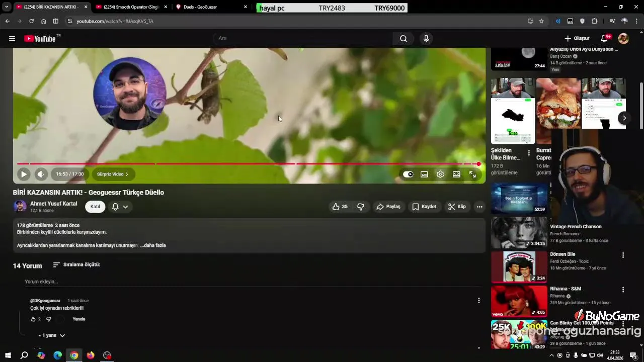
Task: Click the youtube.com address bar
Action: click(297, 21)
